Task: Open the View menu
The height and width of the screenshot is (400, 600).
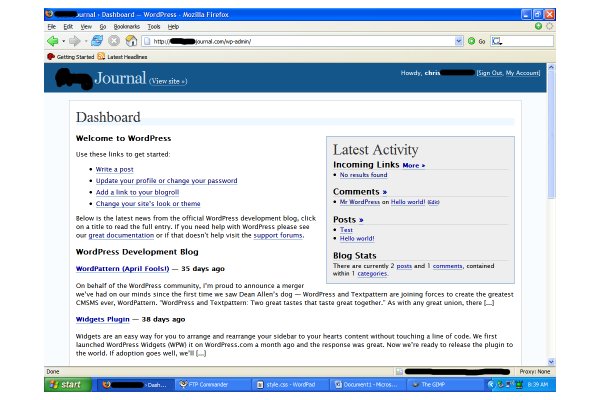Action: [86, 26]
